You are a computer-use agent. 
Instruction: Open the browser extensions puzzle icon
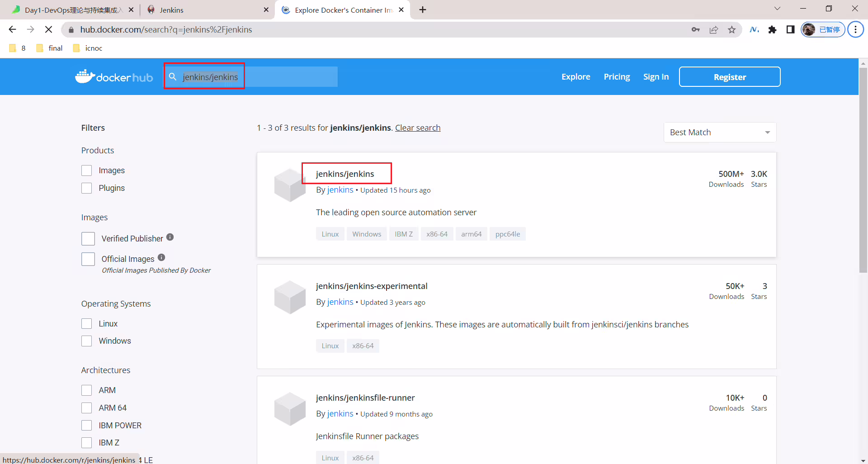[772, 30]
